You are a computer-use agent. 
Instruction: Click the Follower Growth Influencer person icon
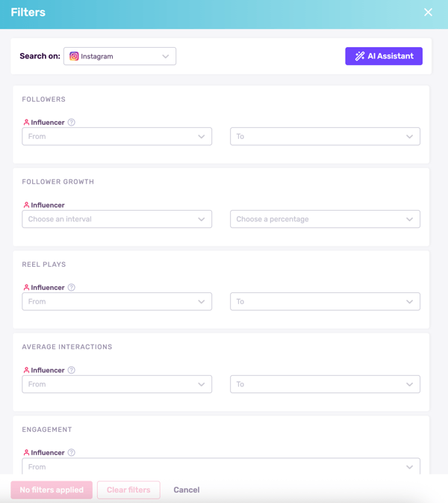26,205
